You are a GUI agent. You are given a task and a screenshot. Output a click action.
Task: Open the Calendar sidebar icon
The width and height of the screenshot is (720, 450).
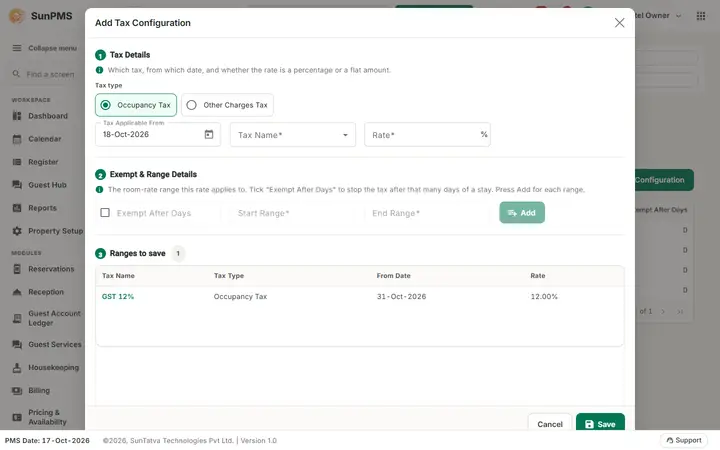[x=17, y=139]
